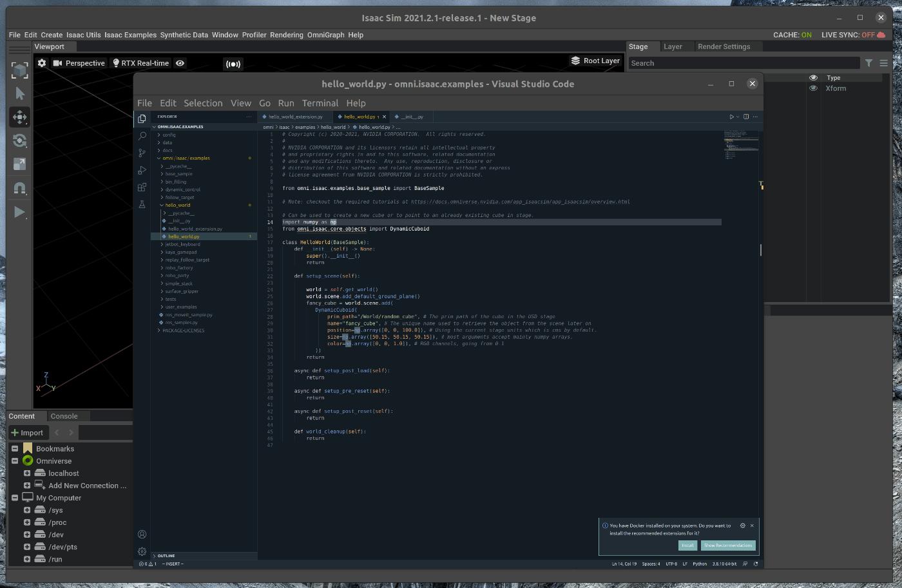Open editor More Actions ellipsis
This screenshot has width=902, height=588.
(x=755, y=117)
